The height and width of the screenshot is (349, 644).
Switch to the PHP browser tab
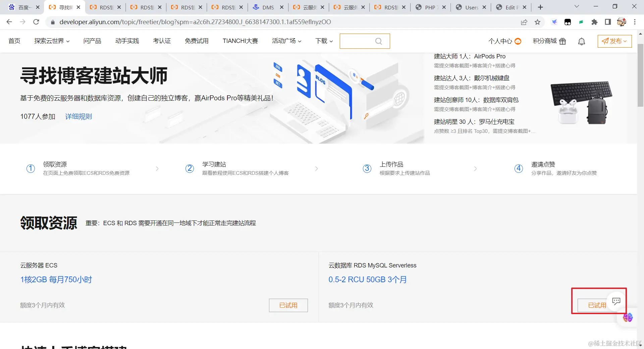[x=430, y=7]
